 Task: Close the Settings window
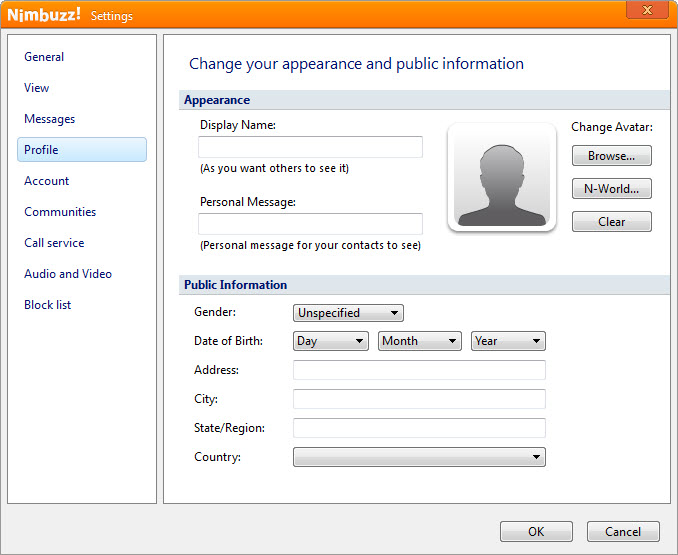point(647,10)
